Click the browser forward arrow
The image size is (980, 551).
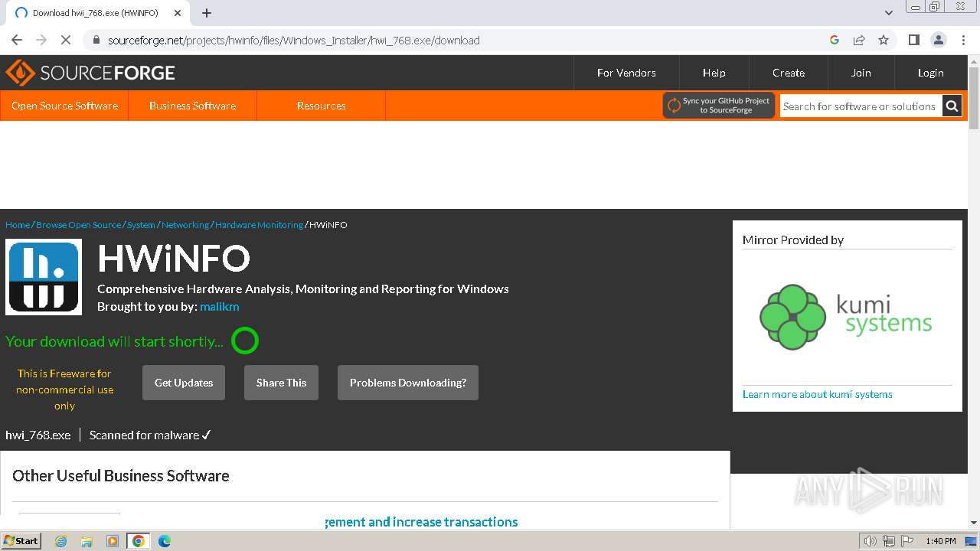[x=41, y=40]
